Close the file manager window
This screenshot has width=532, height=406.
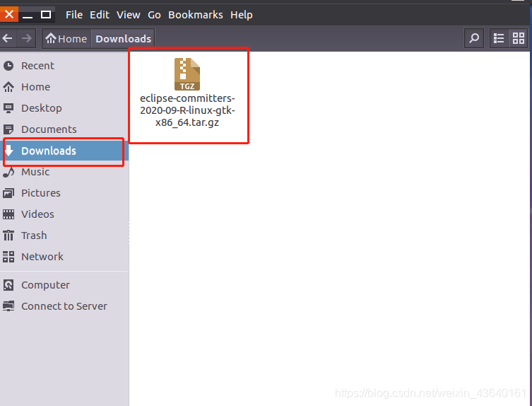[x=9, y=15]
